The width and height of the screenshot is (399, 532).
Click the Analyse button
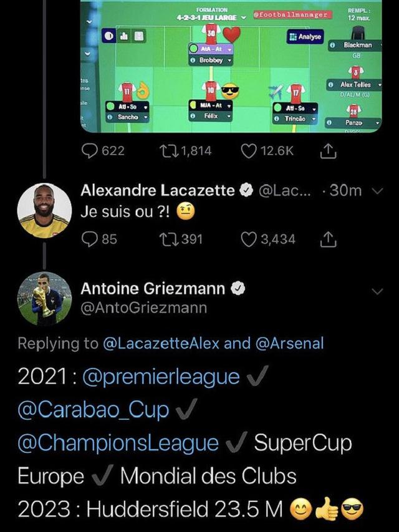coord(305,36)
